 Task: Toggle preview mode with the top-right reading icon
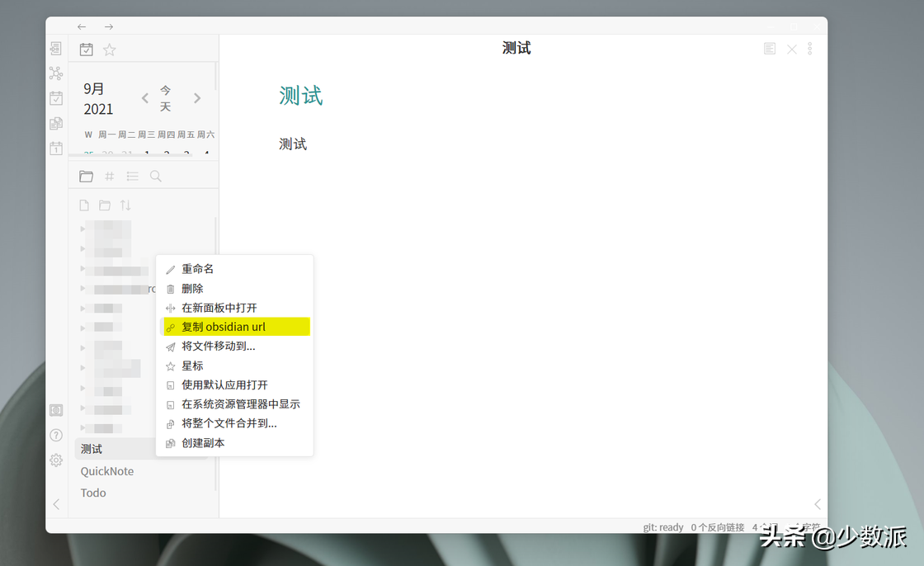(x=769, y=48)
